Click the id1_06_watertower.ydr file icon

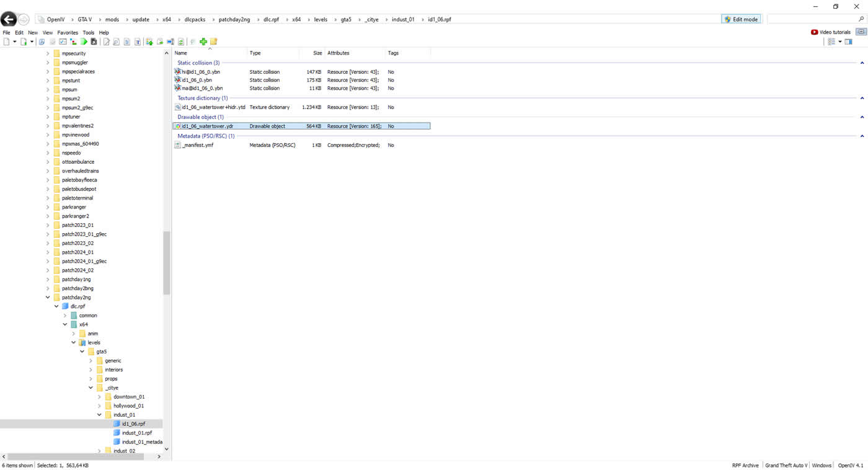[178, 126]
